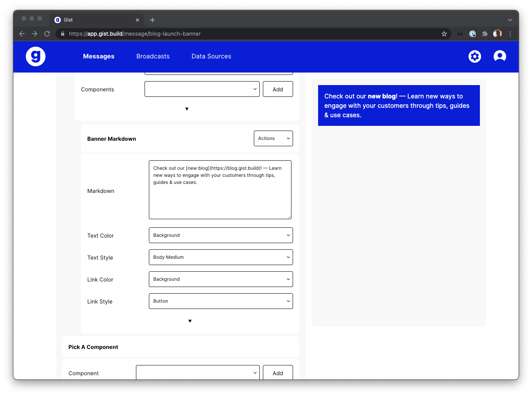Reload the page with refresh icon

pyautogui.click(x=47, y=34)
